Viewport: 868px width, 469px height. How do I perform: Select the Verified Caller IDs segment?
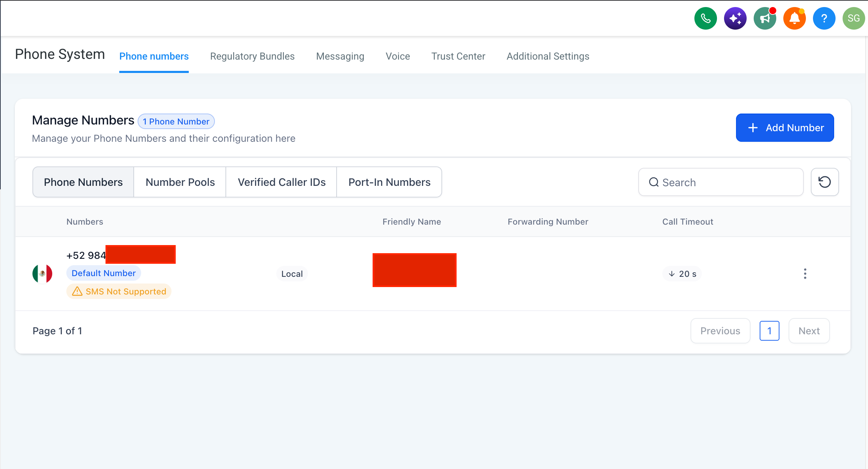point(282,182)
